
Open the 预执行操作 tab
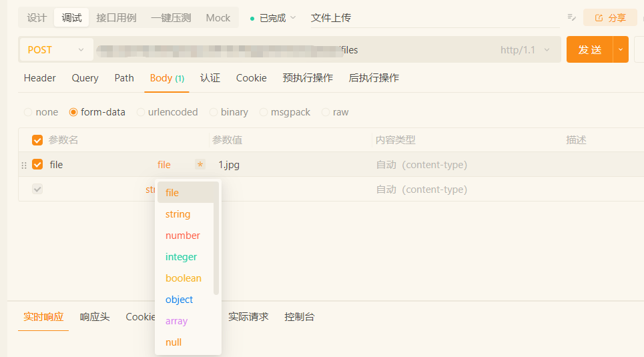[308, 78]
